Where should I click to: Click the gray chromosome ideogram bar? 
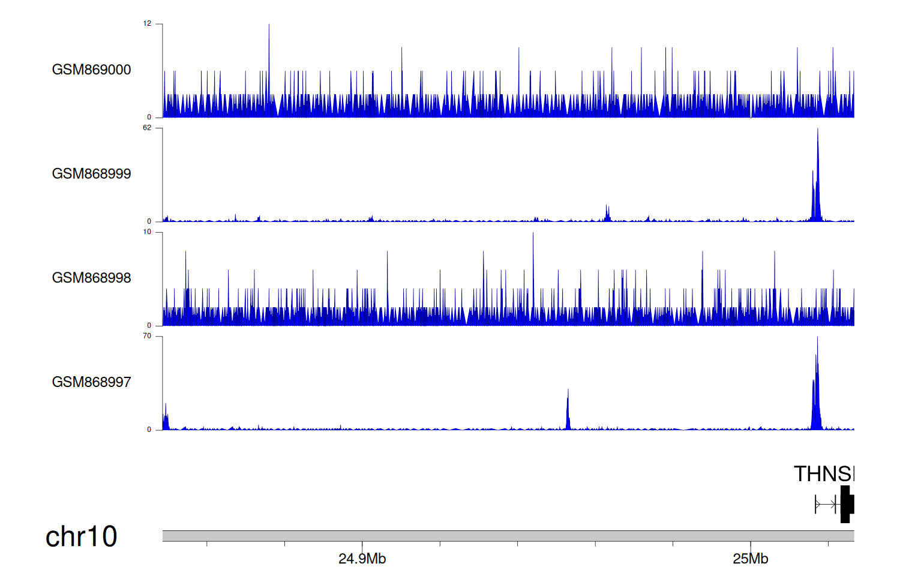pos(508,536)
